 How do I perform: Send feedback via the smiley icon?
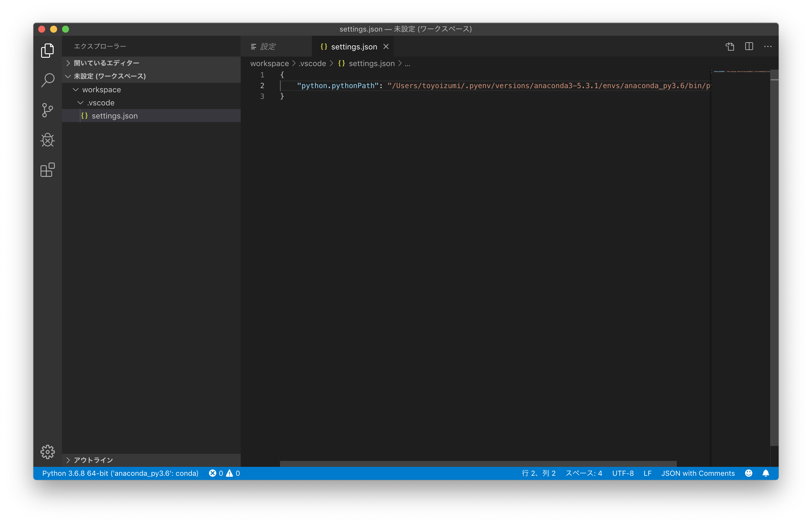748,473
